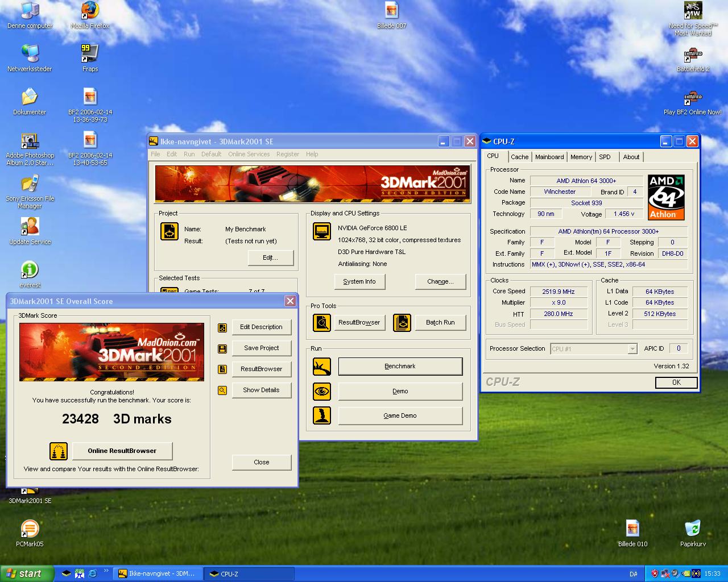Image resolution: width=728 pixels, height=582 pixels.
Task: Open the Run menu in 3DMark2001
Action: [x=189, y=154]
